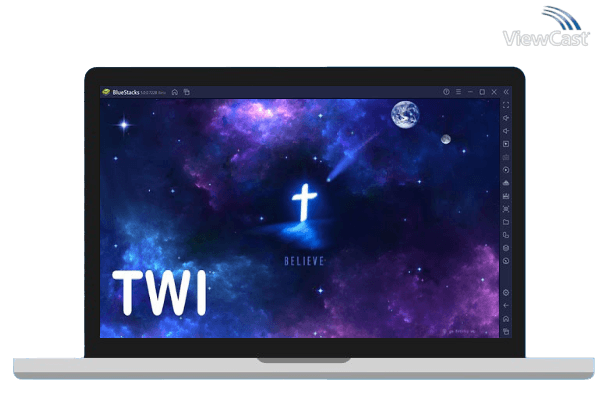Click the eco mode circular icon
Viewport: 602px width, 414px height.
pyautogui.click(x=506, y=261)
